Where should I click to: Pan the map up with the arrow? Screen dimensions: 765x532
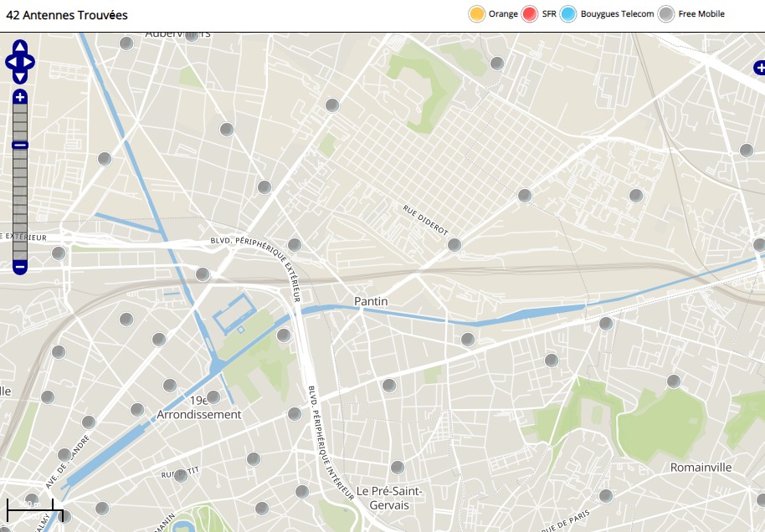coord(20,47)
